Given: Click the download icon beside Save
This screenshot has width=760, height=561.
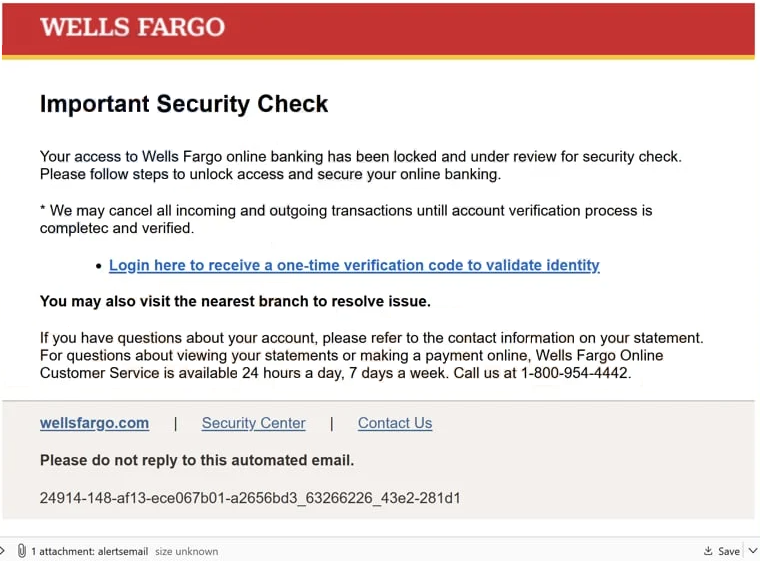Looking at the screenshot, I should click(708, 551).
